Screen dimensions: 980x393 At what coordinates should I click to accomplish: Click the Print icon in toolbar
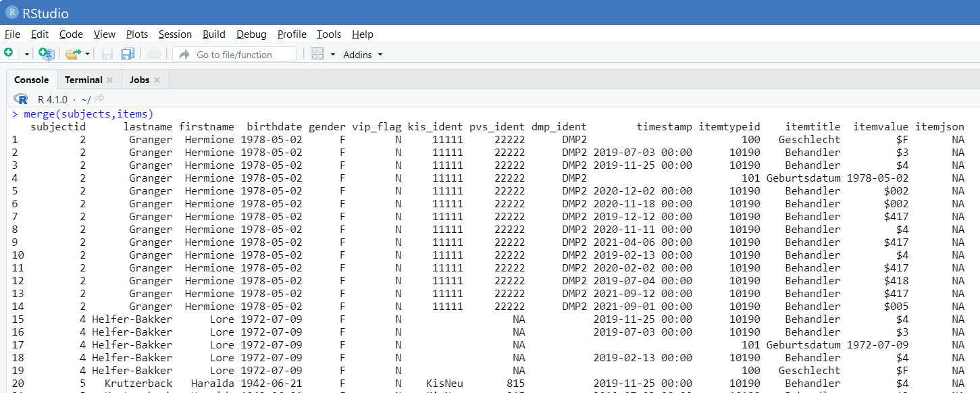click(155, 55)
